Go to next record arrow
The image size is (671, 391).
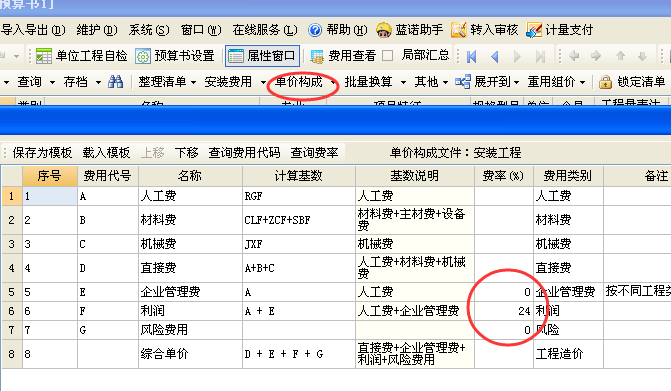517,56
